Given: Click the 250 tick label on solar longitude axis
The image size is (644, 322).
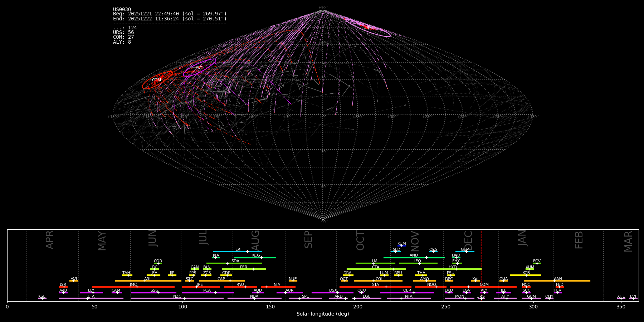Looking at the screenshot, I should tap(445, 307).
